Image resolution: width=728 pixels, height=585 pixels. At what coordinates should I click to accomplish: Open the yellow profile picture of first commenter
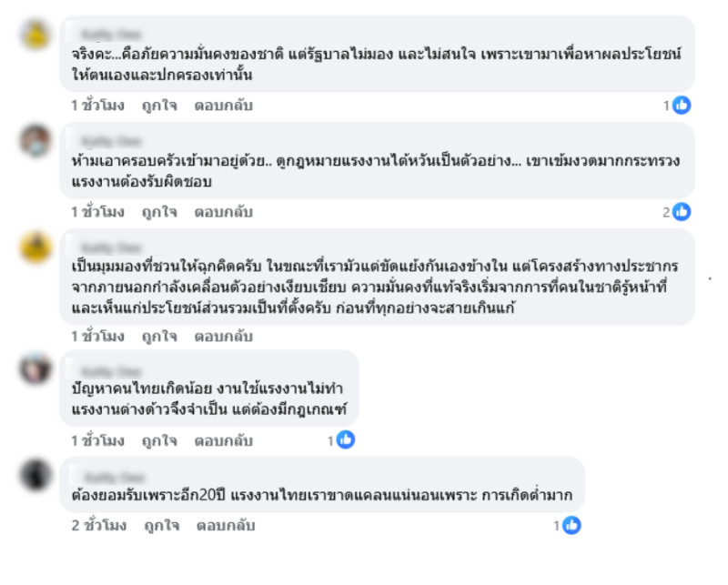pos(37,35)
